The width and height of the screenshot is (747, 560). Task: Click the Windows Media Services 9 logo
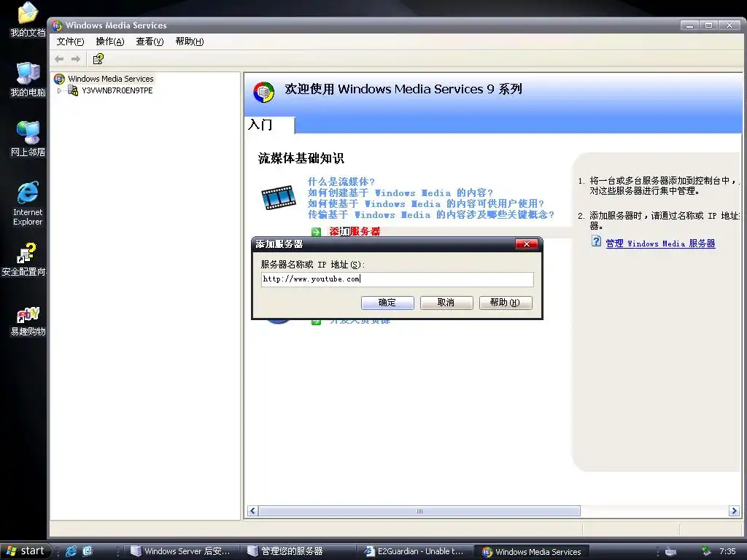pyautogui.click(x=263, y=92)
